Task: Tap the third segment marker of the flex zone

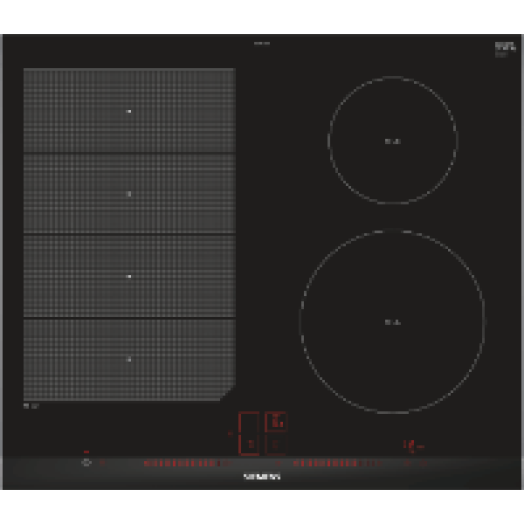Action: click(x=129, y=276)
